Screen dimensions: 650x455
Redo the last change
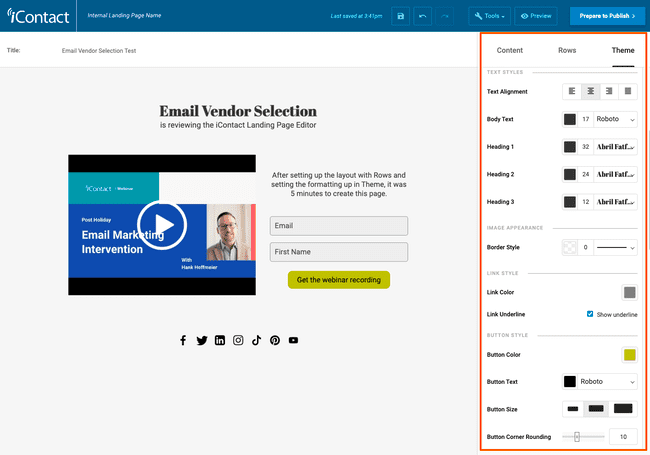[444, 16]
